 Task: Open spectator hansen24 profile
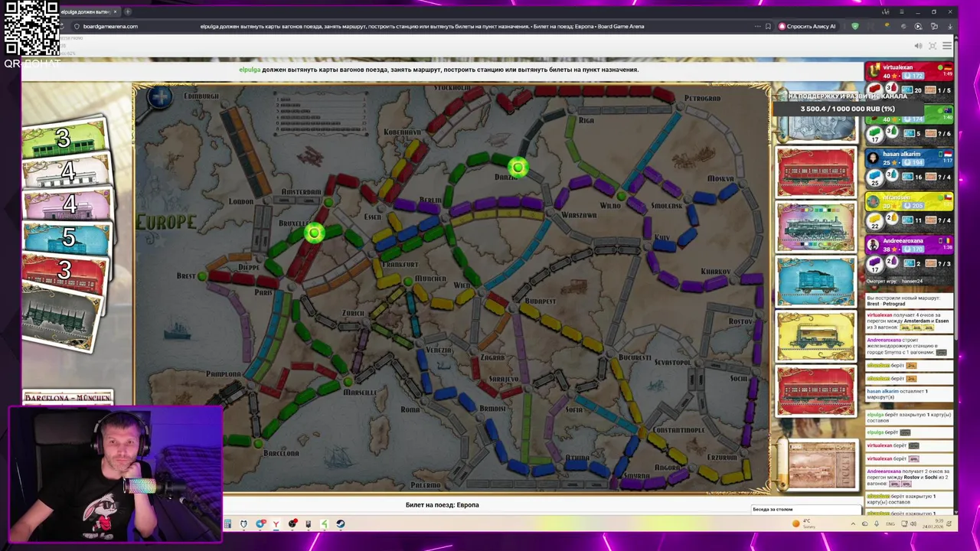pos(912,281)
